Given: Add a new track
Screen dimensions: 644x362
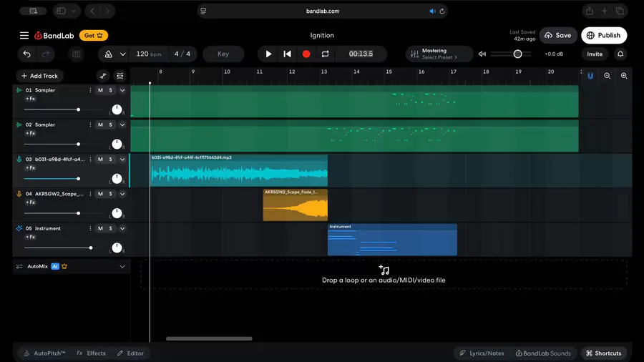Looking at the screenshot, I should click(x=40, y=76).
